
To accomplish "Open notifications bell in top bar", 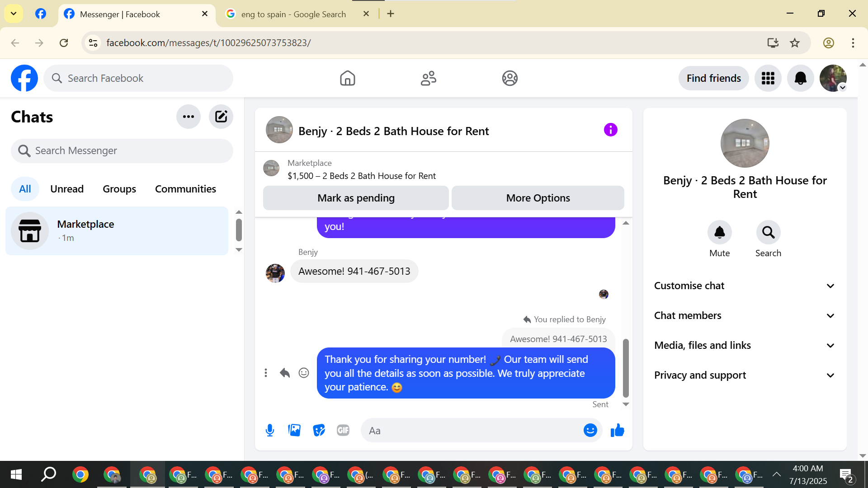I will click(800, 78).
